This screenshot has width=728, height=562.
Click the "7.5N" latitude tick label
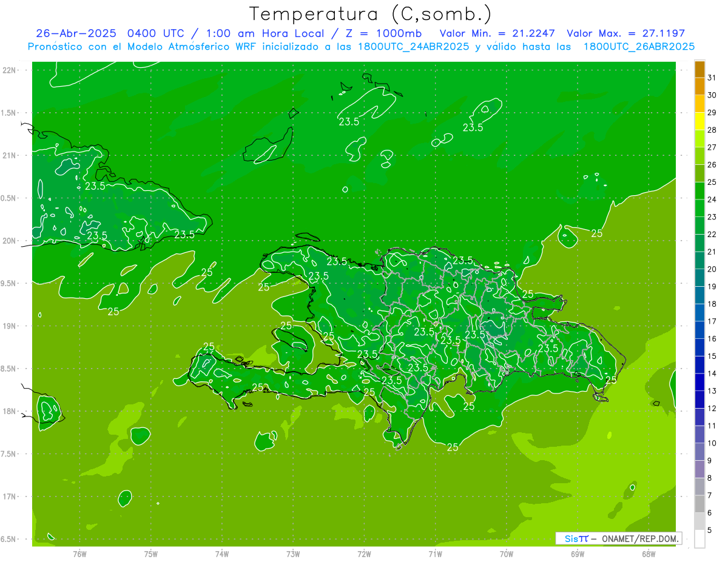click(9, 453)
